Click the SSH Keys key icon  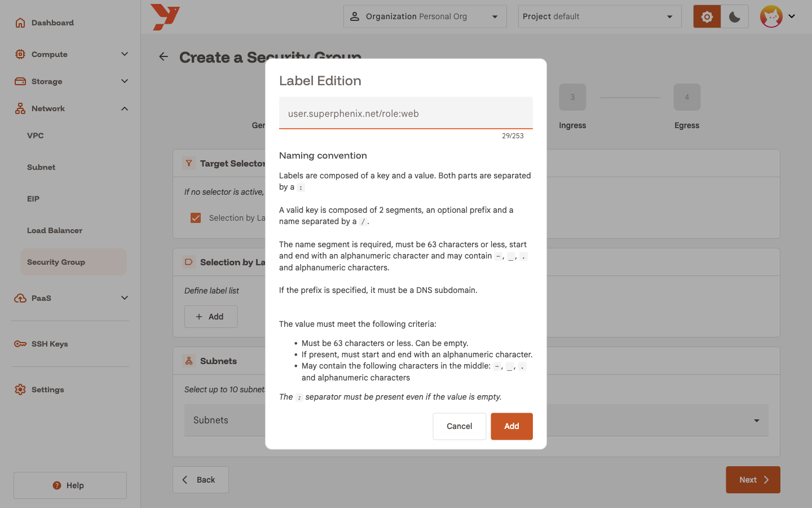tap(20, 344)
